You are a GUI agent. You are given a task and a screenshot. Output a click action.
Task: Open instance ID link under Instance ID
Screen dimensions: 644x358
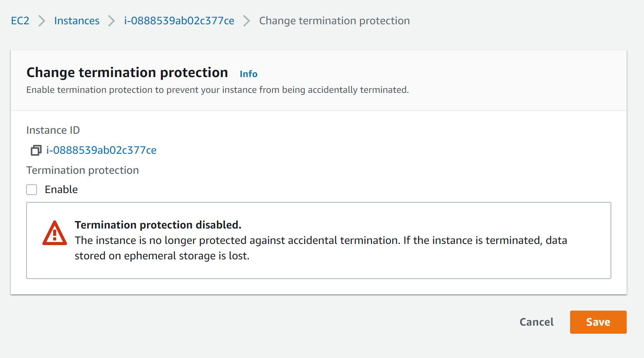tap(101, 150)
